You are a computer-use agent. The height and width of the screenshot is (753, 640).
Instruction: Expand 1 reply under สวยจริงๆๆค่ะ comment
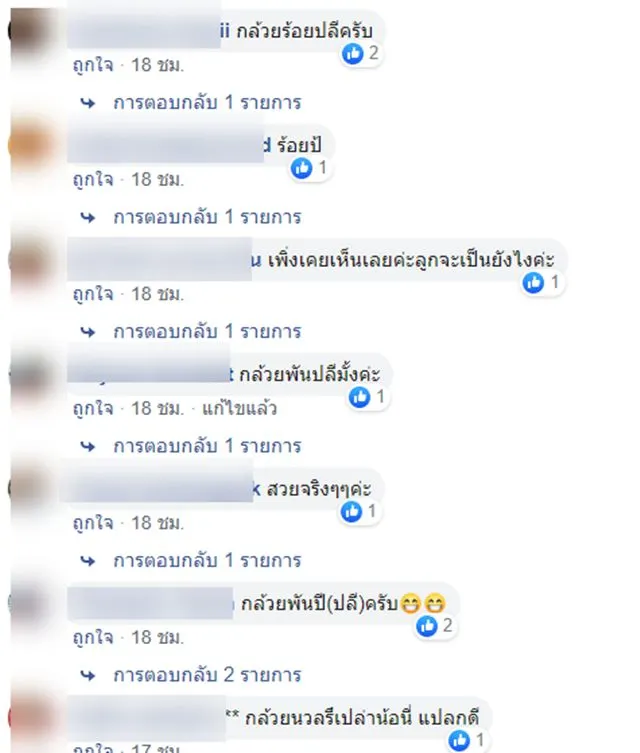(x=207, y=561)
